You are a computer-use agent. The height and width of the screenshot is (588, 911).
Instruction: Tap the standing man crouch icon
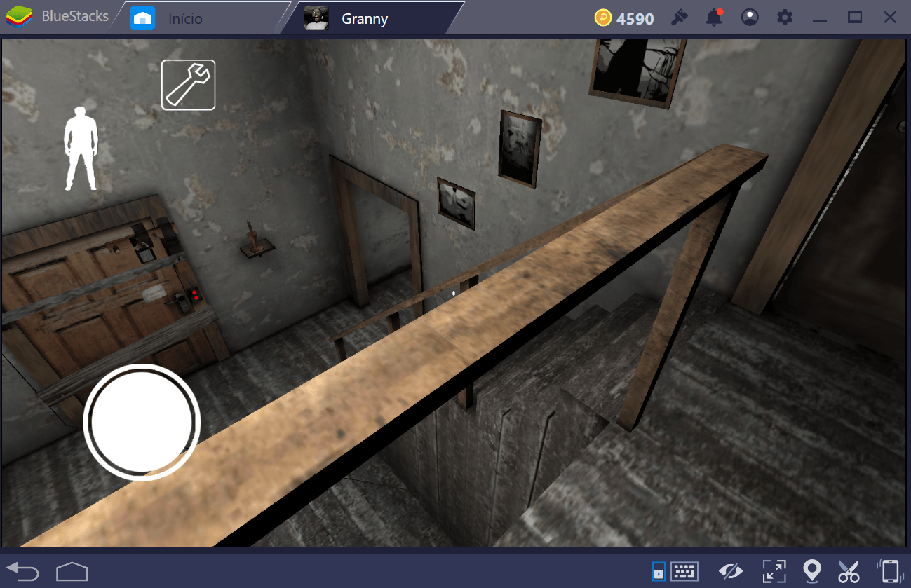click(x=81, y=148)
